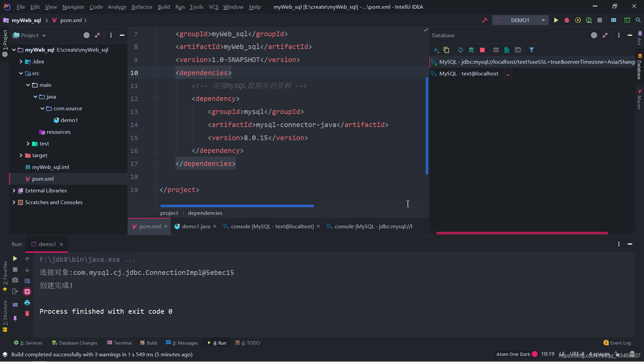Open the Services tool window
The image size is (644, 362).
point(28,343)
